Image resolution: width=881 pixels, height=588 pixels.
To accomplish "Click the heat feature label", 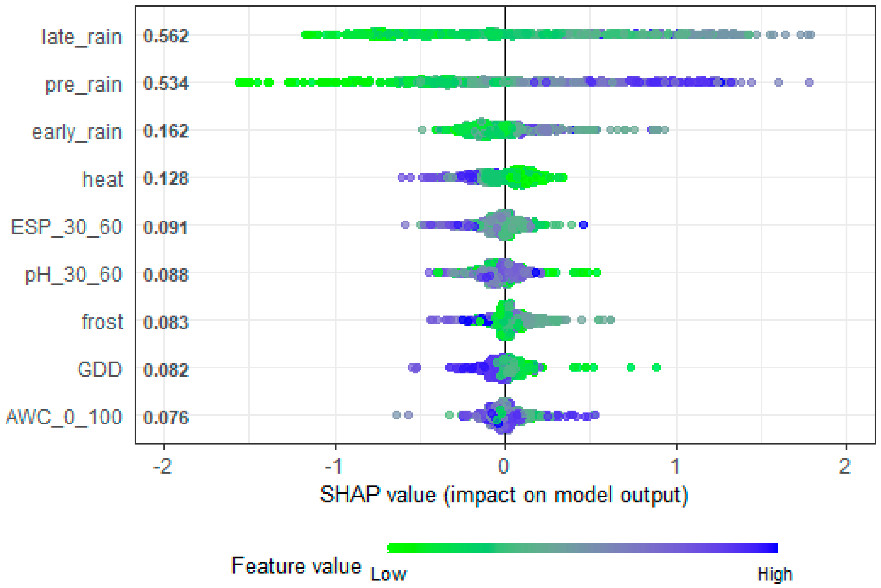I will [x=102, y=180].
